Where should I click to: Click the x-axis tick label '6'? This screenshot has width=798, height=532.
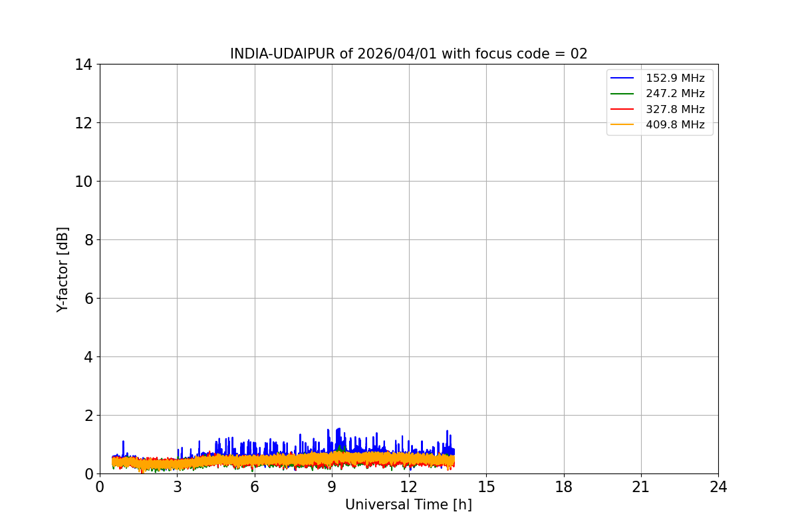click(x=254, y=487)
